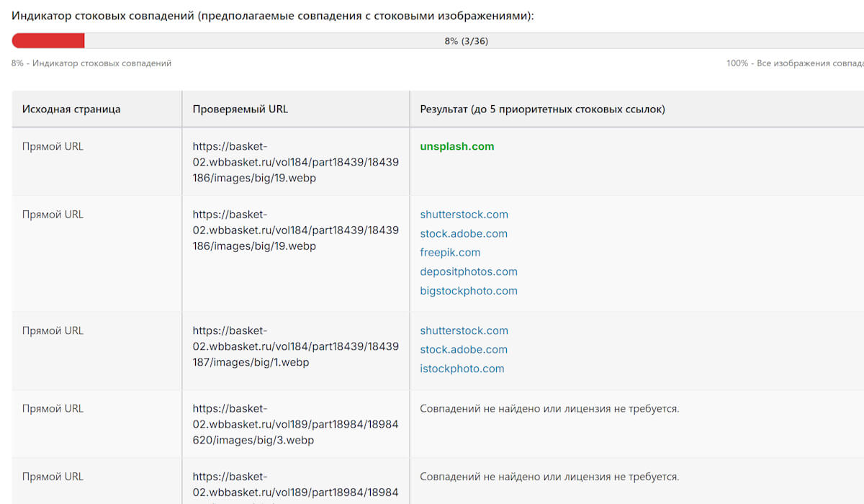Click the checked URL ending in 1.webp
The height and width of the screenshot is (504, 864).
pyautogui.click(x=295, y=346)
